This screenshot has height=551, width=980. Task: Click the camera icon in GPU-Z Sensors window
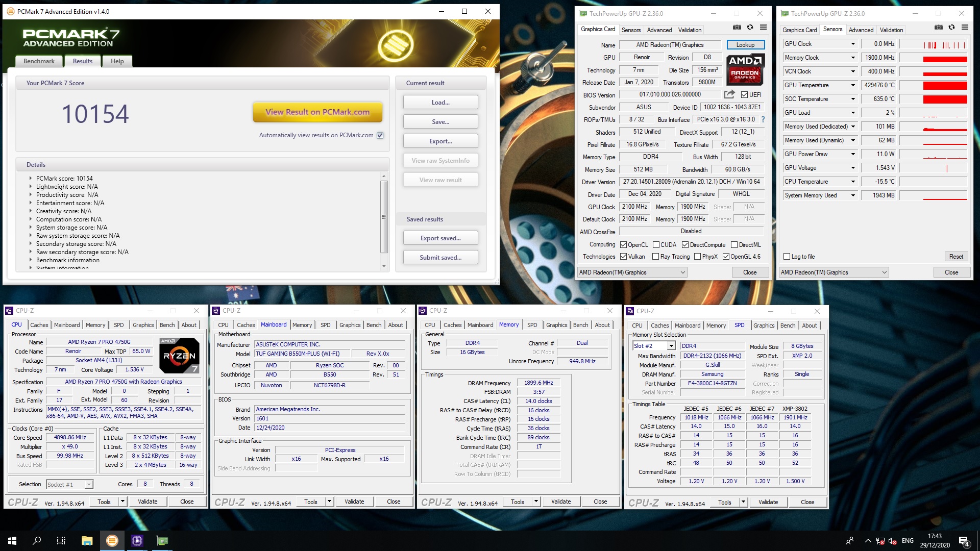point(938,28)
